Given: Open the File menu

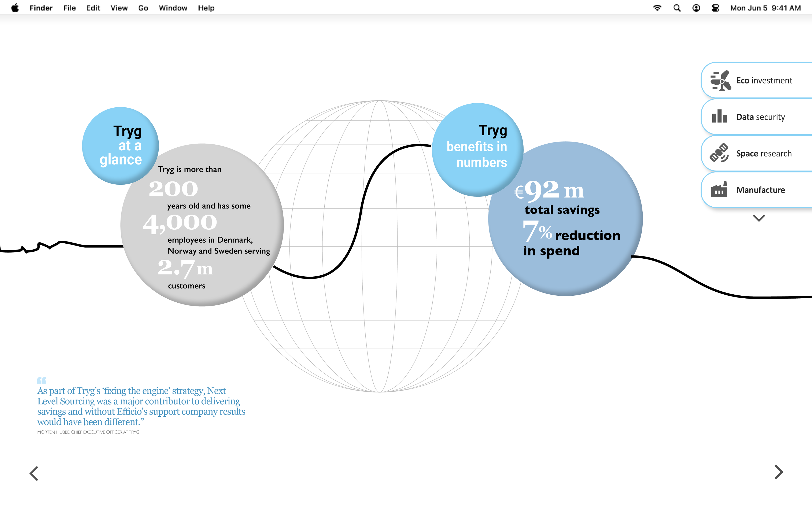Looking at the screenshot, I should point(69,8).
